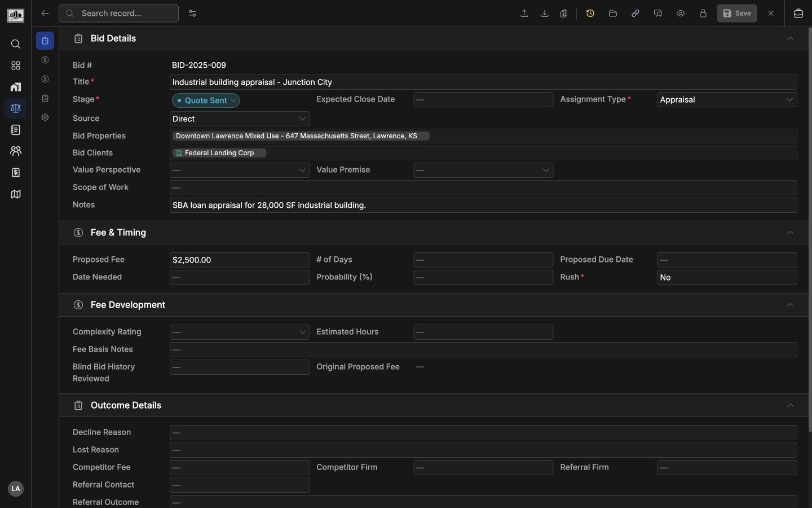Select the Bid Details clipboard section tab
Viewport: 812px width, 508px height.
click(x=45, y=41)
